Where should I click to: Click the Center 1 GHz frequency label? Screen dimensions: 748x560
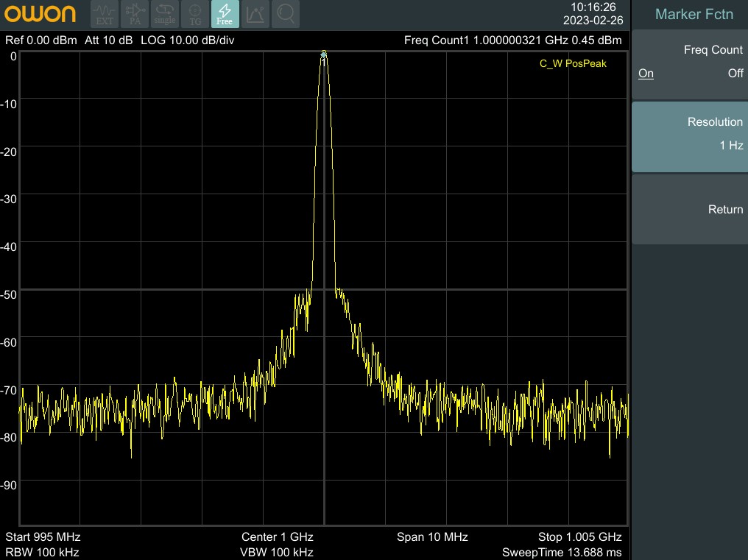(x=277, y=537)
